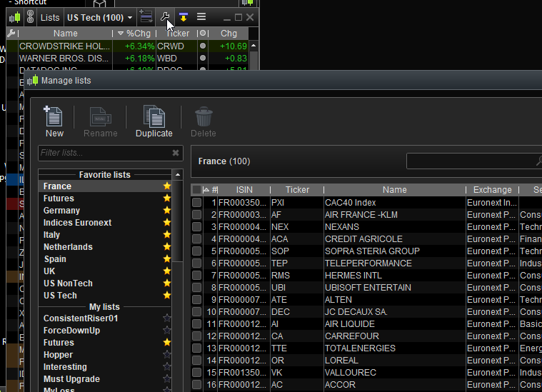
Task: Select the US NonTech list
Action: click(x=105, y=283)
